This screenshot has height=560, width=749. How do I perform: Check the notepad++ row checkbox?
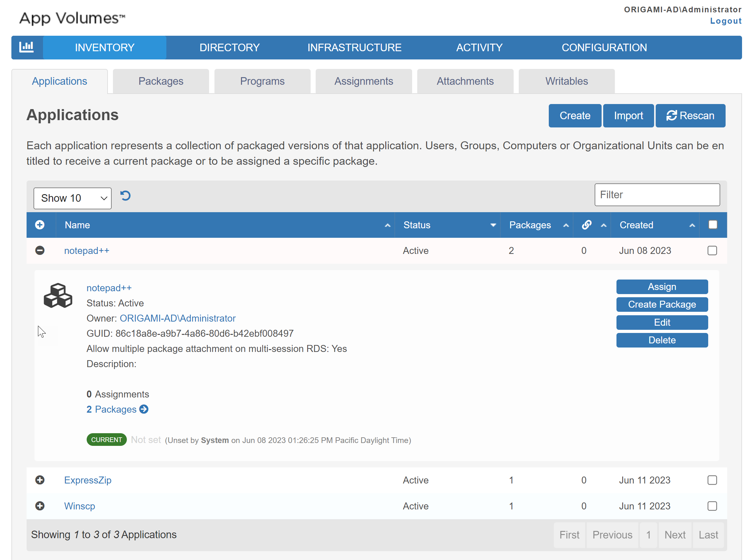click(x=712, y=250)
